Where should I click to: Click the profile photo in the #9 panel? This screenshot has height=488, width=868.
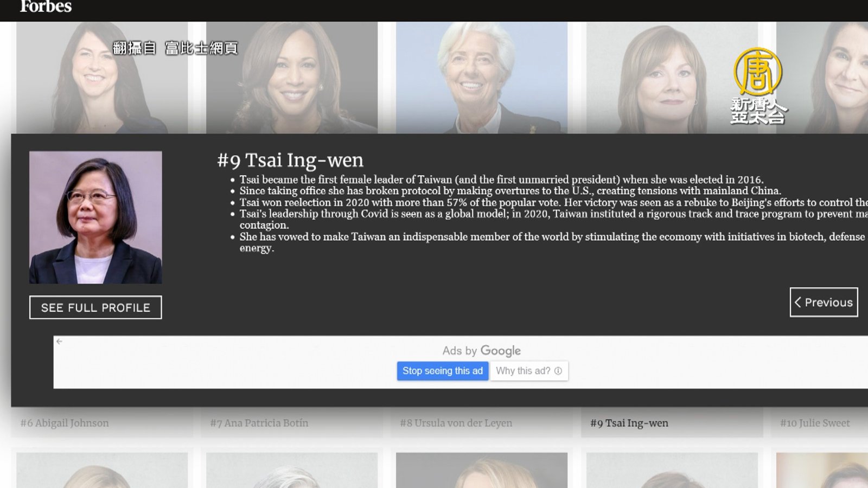[95, 217]
